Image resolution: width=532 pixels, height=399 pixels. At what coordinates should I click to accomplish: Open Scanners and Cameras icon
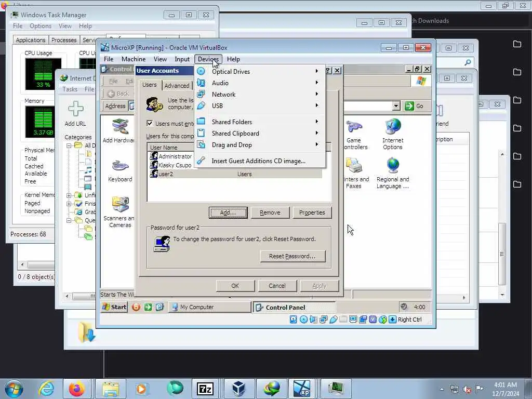pos(119,212)
